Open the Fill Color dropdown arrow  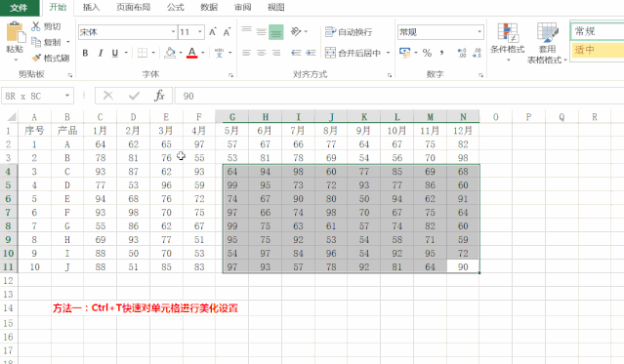[x=181, y=53]
